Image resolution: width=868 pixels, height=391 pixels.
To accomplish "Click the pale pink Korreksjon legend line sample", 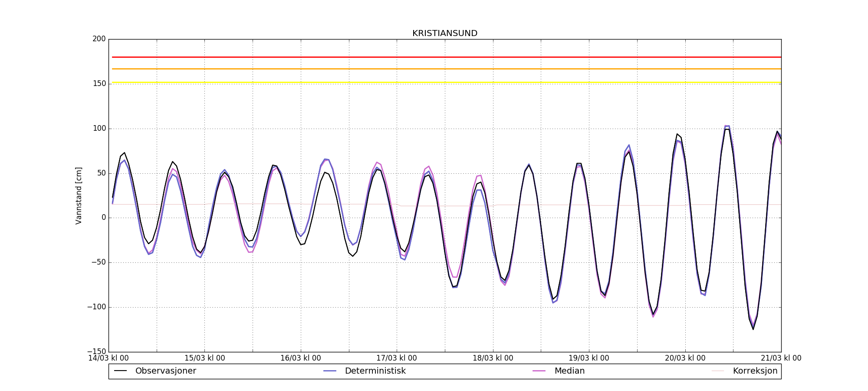I will point(718,371).
